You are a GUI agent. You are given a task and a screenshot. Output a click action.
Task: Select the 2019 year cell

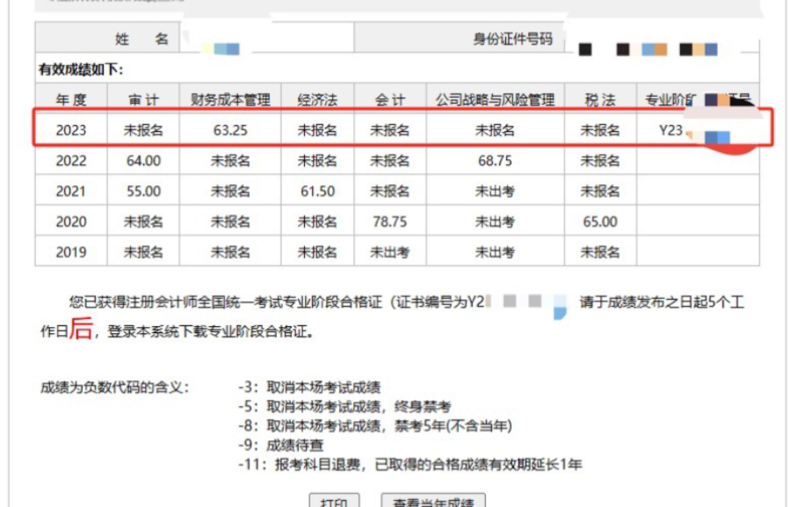(71, 252)
